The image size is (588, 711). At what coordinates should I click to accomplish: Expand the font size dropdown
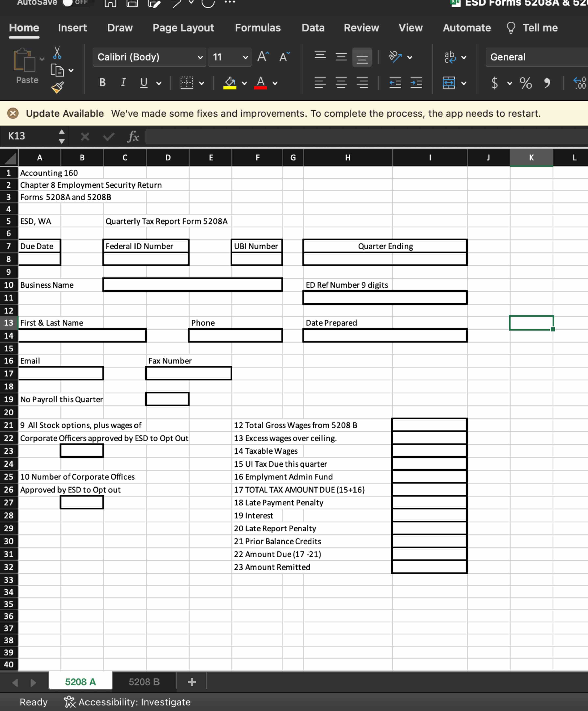coord(246,57)
